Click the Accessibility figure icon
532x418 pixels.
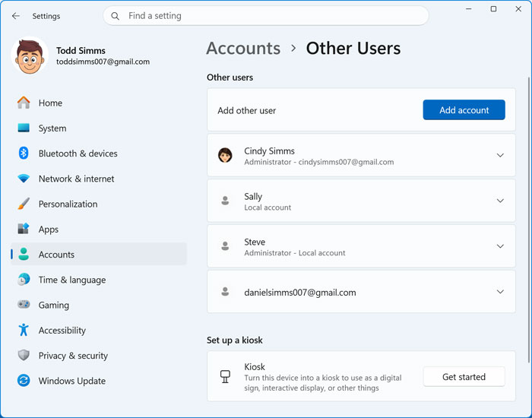tap(24, 330)
